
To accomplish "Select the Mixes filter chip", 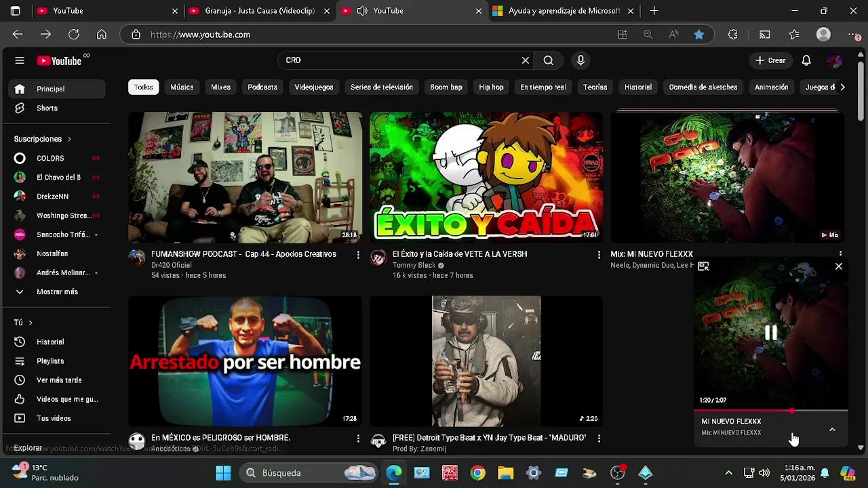I will click(220, 87).
